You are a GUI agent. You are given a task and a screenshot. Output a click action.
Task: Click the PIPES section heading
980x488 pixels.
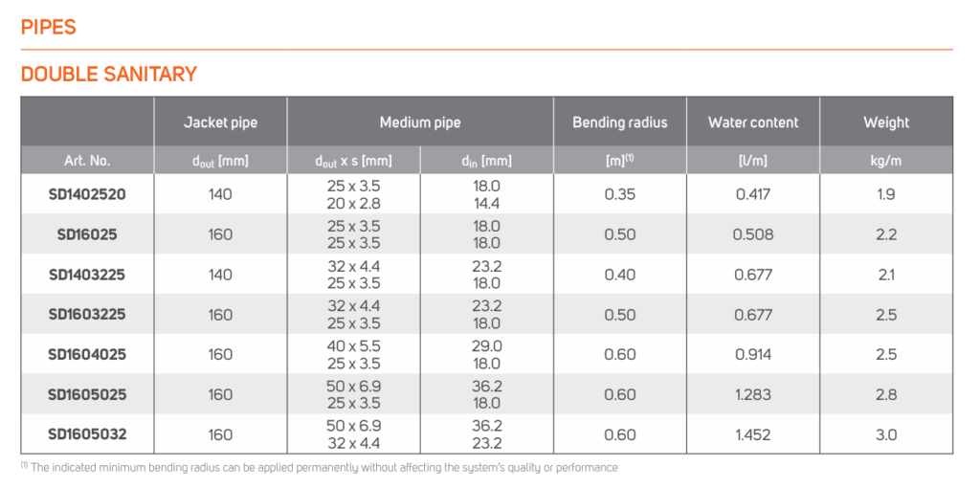coord(49,28)
